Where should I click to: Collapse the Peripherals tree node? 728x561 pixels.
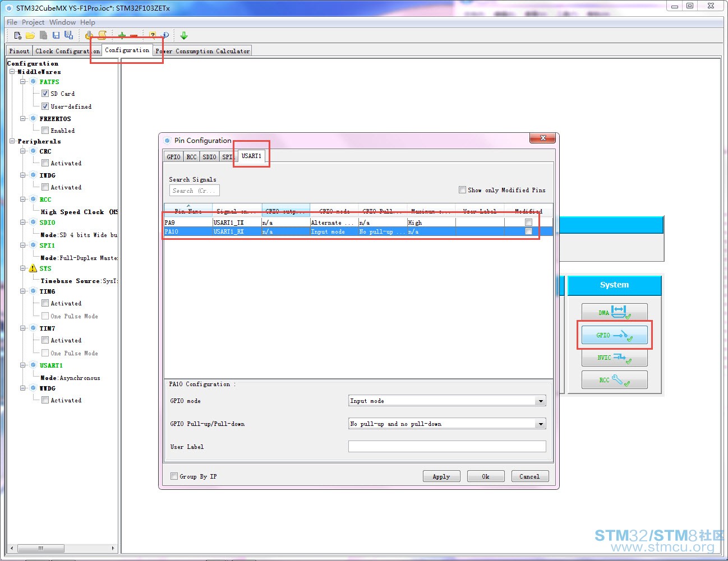click(x=12, y=141)
